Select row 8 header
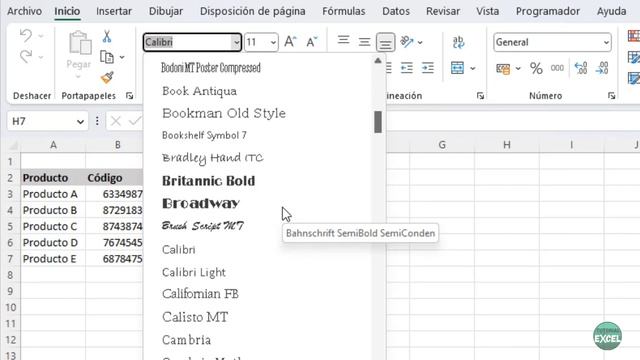Screen dimensions: 640x360 coord(10,275)
